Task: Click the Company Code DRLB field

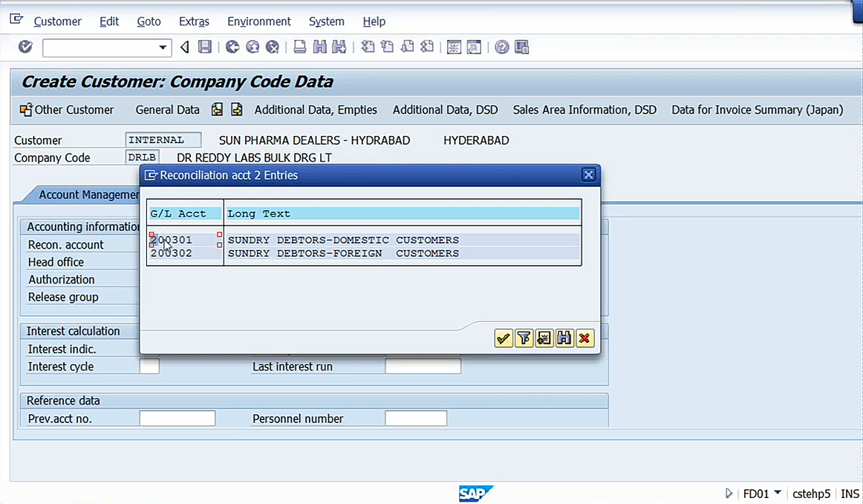Action: [x=142, y=157]
